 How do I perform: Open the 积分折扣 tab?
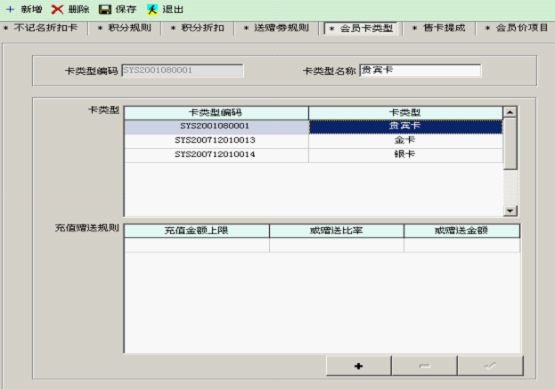point(198,28)
